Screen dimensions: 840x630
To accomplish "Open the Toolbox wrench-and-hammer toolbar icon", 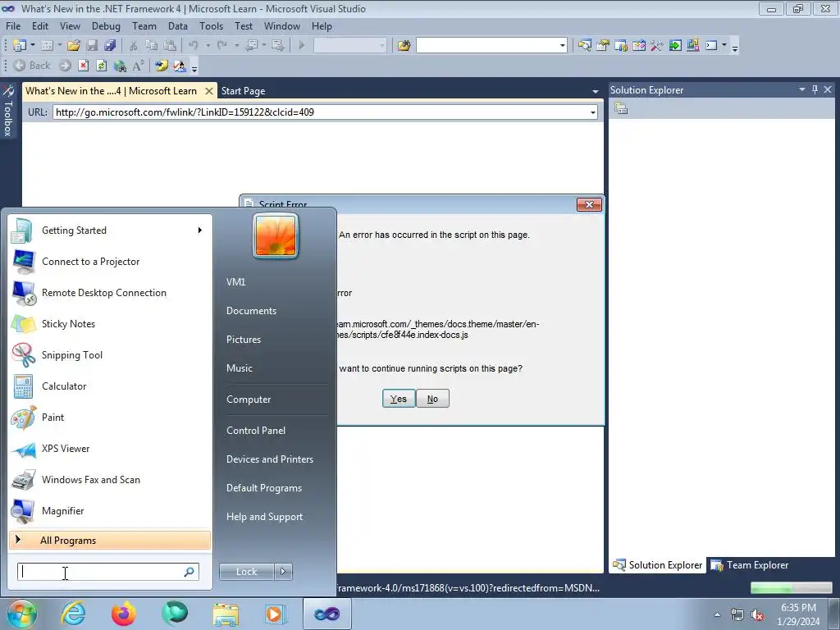I will (657, 46).
